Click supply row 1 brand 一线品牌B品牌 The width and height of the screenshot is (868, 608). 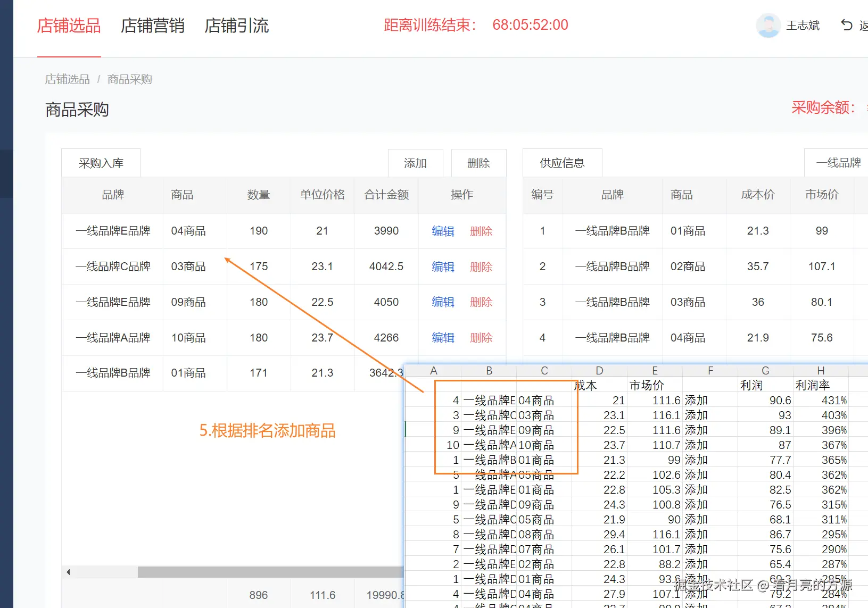613,231
